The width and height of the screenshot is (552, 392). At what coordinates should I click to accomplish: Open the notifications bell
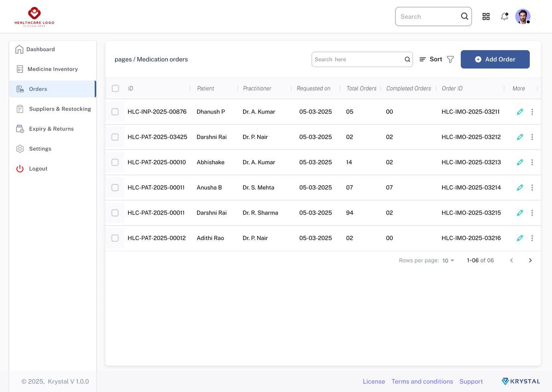[x=505, y=17]
